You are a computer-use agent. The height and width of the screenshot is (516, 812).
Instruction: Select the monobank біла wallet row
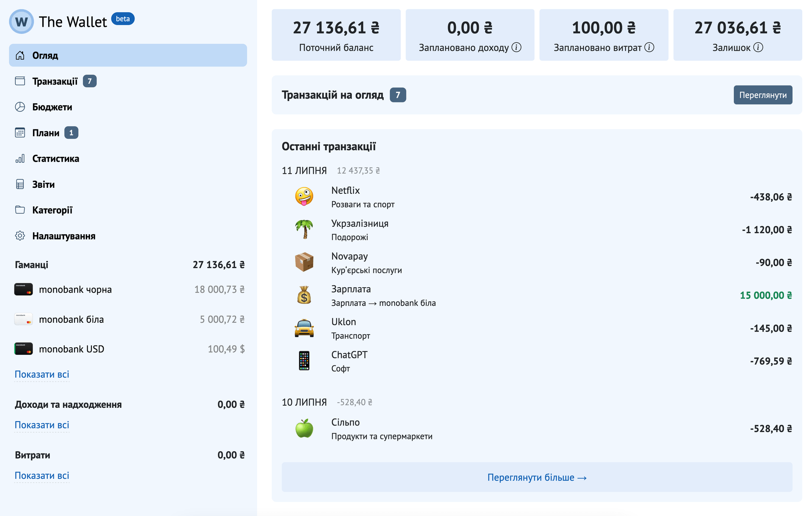click(x=129, y=319)
